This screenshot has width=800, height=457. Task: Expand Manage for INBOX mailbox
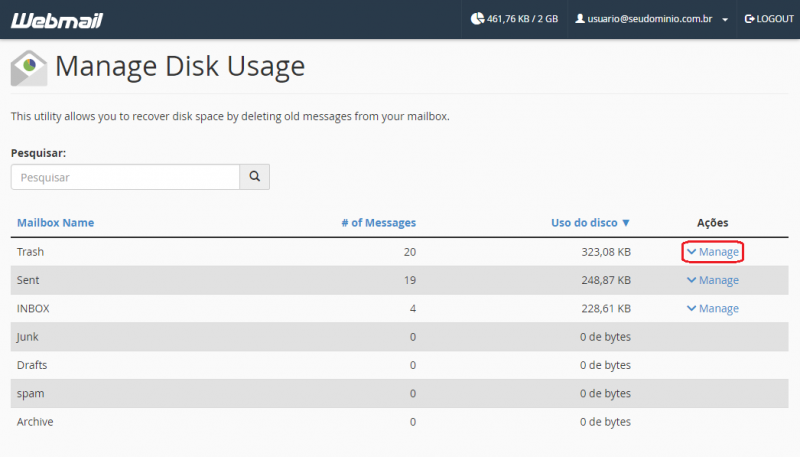[x=713, y=309]
